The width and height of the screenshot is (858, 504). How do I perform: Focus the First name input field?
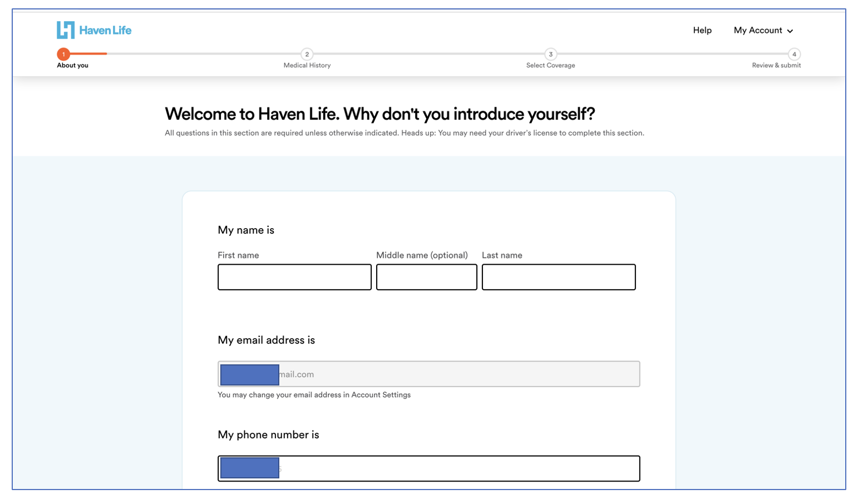click(x=294, y=277)
